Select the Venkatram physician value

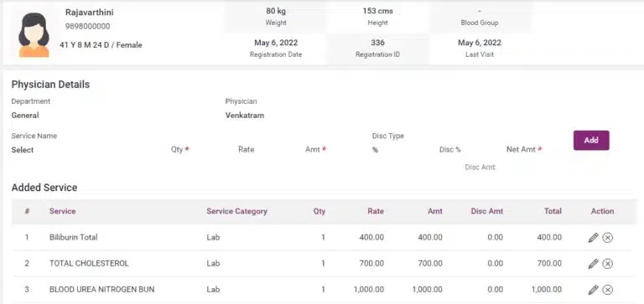pyautogui.click(x=245, y=116)
